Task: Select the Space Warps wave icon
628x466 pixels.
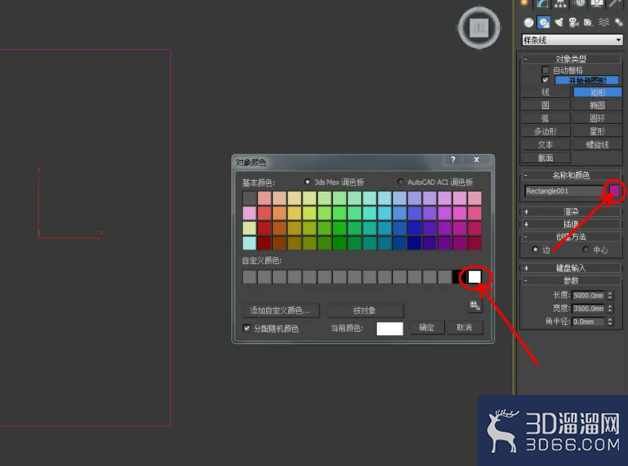Action: click(604, 22)
